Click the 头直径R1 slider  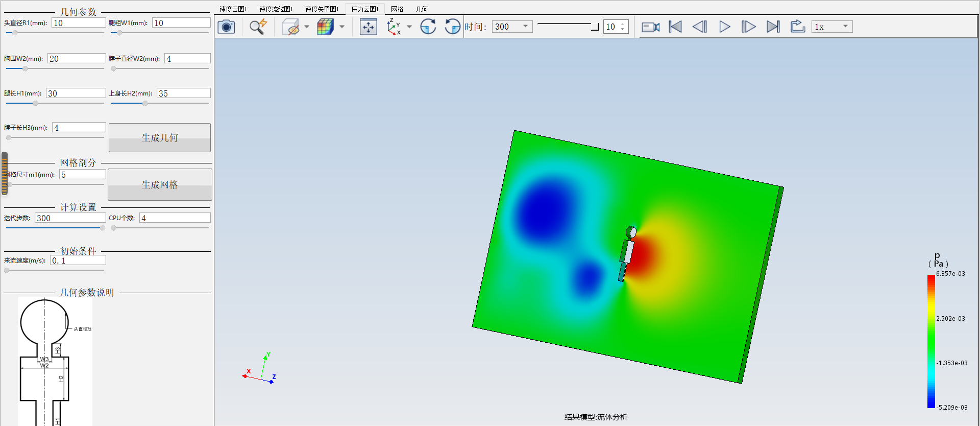coord(55,33)
